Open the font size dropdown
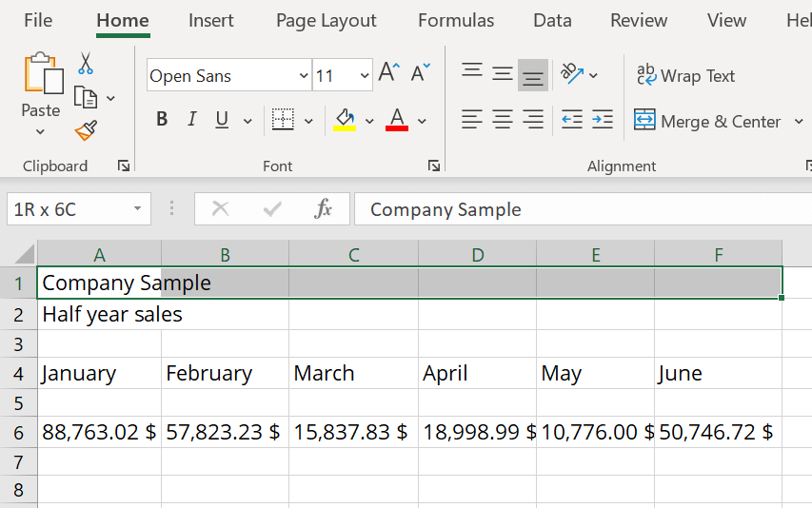This screenshot has height=508, width=812. click(x=365, y=76)
